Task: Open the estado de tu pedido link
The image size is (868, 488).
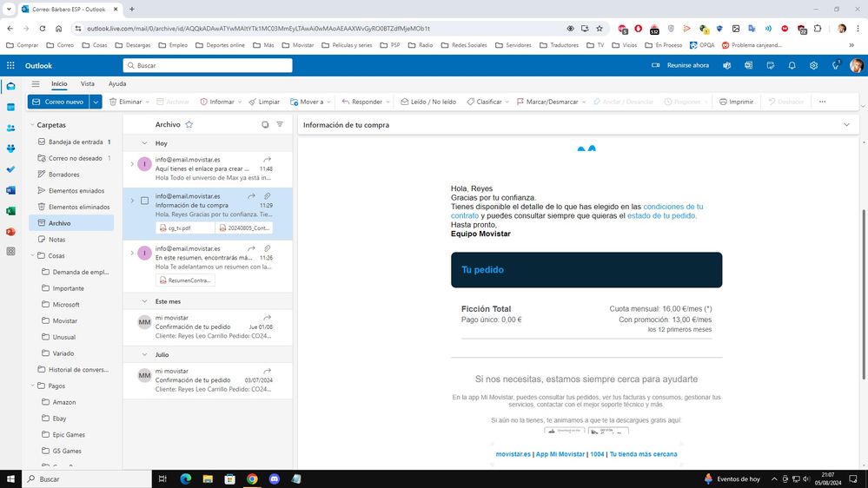Action: (x=661, y=215)
